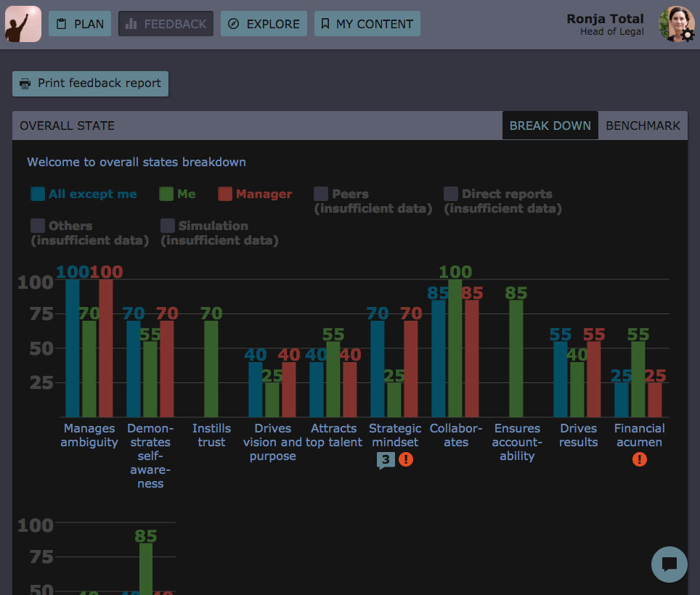This screenshot has width=700, height=595.
Task: Switch to the Benchmark tab
Action: 643,126
